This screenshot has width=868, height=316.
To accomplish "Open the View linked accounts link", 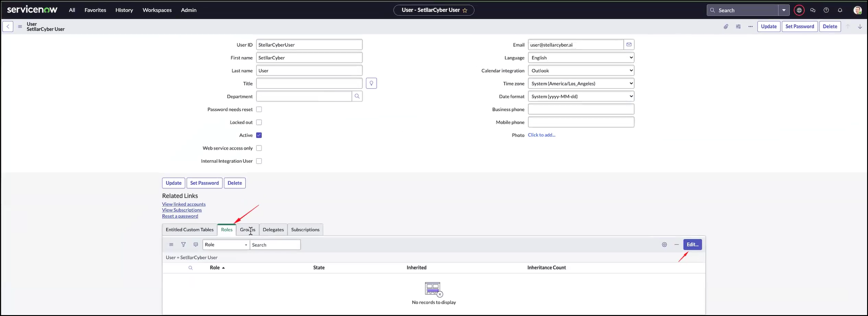I will point(183,204).
